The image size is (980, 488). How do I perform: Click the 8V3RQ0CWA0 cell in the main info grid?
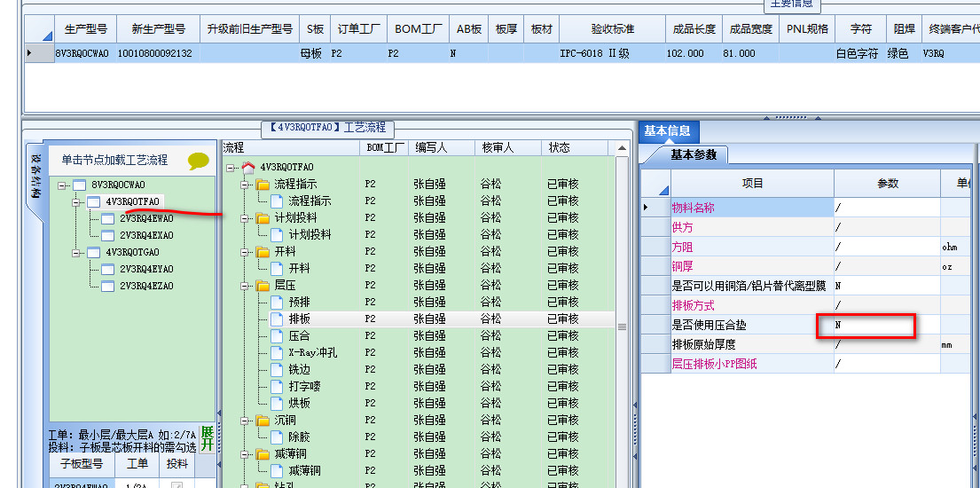click(82, 54)
